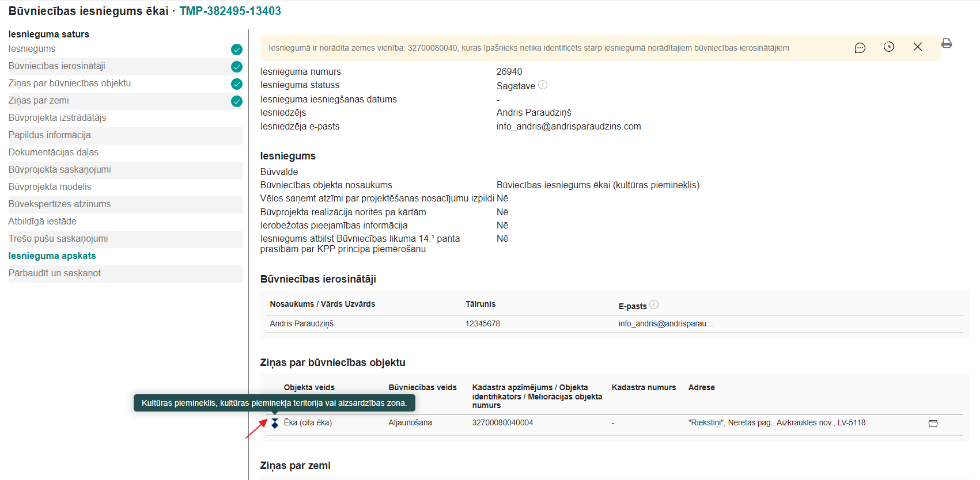Select Papildus informācija in sidebar
This screenshot has width=980, height=480.
(x=50, y=135)
